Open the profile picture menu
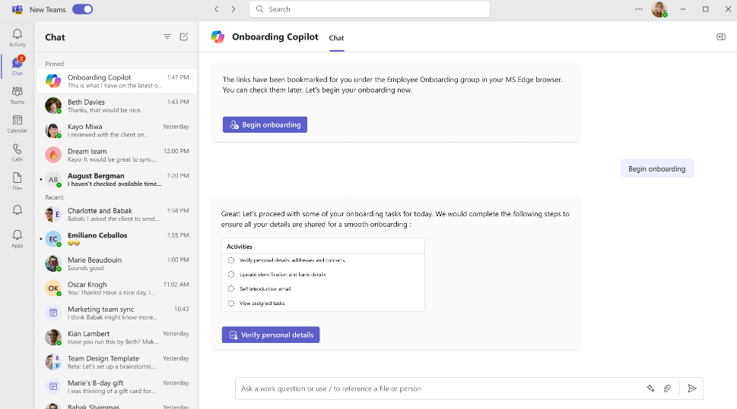 click(x=659, y=9)
